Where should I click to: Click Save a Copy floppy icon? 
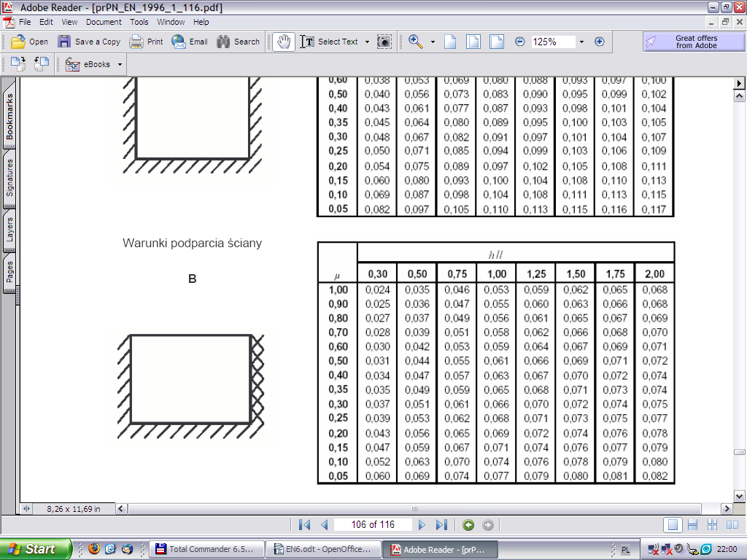(64, 42)
